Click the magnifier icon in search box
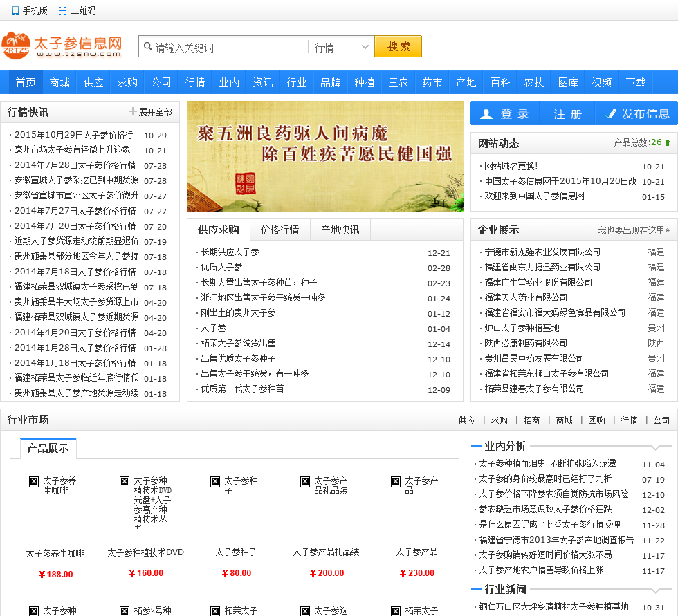This screenshot has height=616, width=678. point(147,47)
